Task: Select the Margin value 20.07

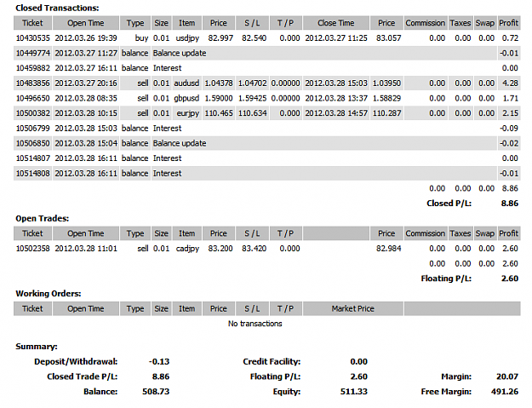Action: click(x=507, y=376)
